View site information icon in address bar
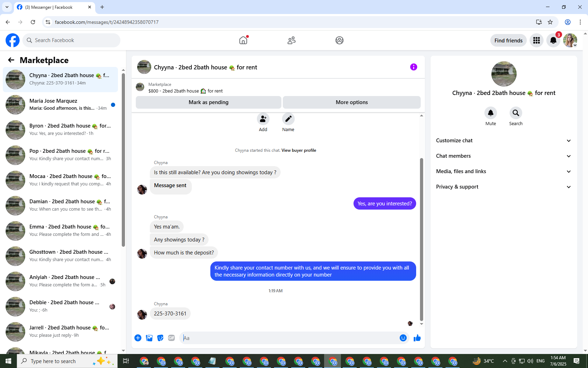 point(48,22)
